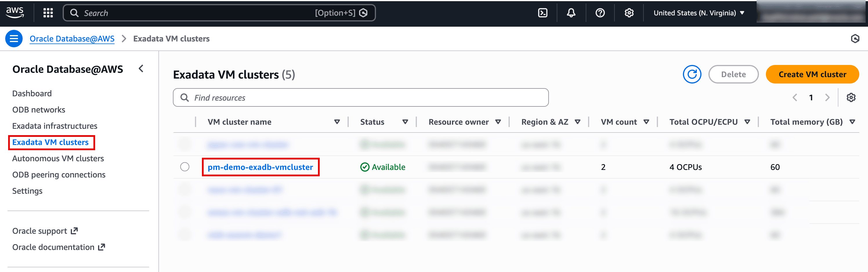868x272 pixels.
Task: Launch CloudShell from the top bar
Action: pos(542,13)
